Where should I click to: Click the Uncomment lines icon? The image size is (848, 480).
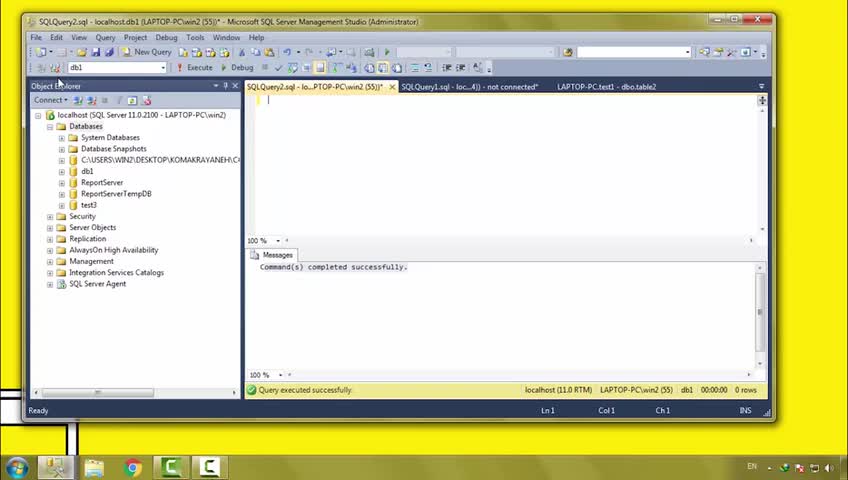point(428,68)
